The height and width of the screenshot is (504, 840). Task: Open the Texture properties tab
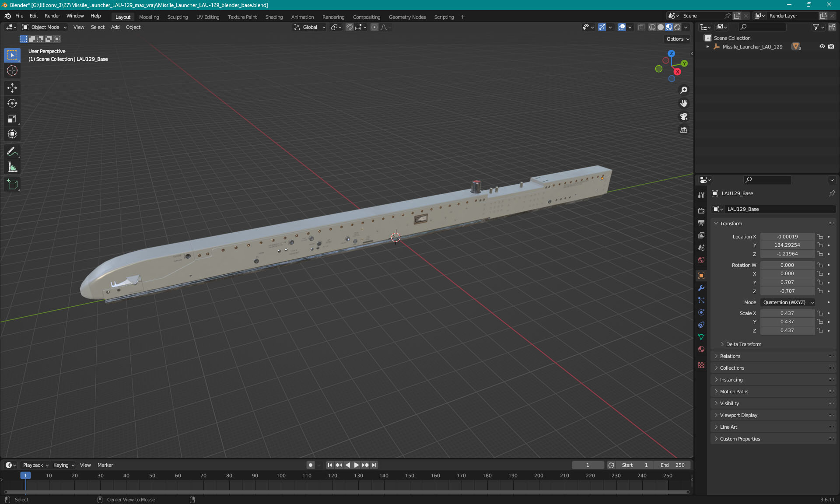[701, 365]
